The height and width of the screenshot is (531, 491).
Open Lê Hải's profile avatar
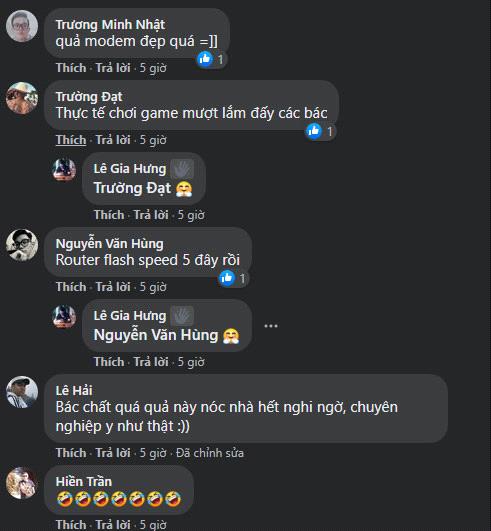[x=22, y=392]
